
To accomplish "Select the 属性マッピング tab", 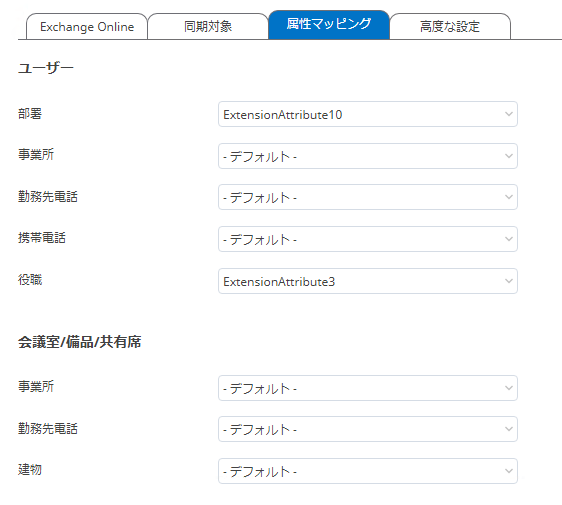I will [329, 24].
